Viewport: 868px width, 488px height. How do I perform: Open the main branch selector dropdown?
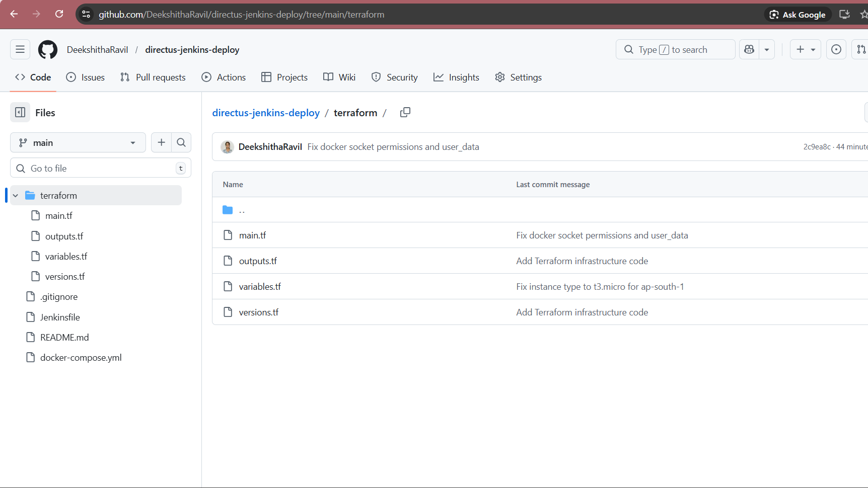point(78,143)
